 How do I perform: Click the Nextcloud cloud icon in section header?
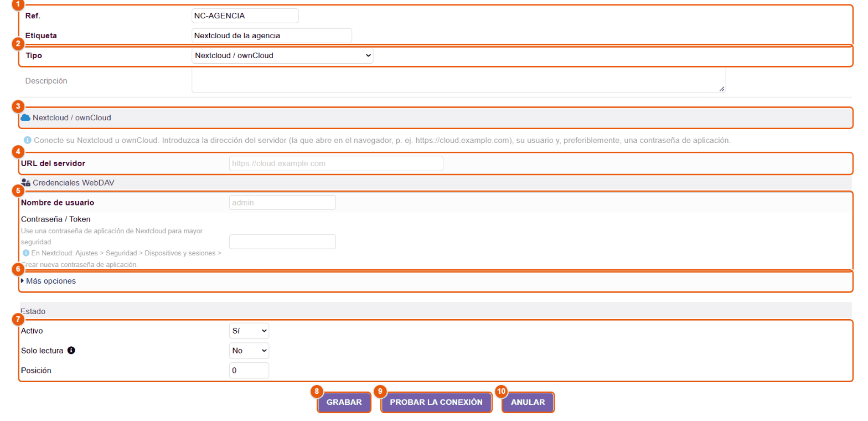[25, 117]
